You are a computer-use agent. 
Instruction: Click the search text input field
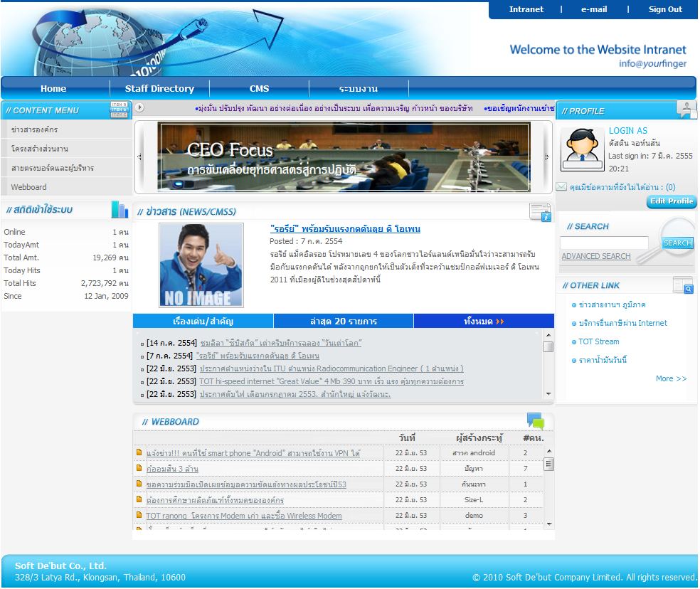point(604,243)
